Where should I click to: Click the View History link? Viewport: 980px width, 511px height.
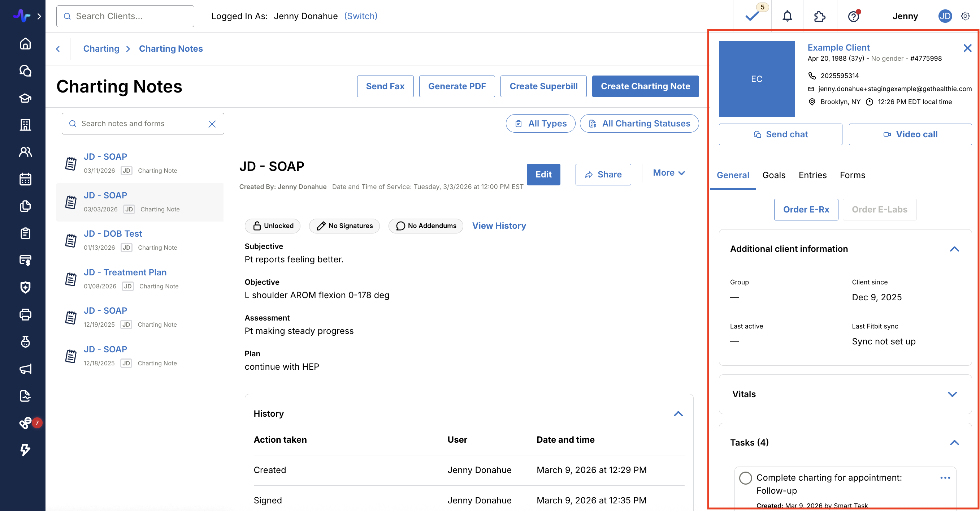[499, 226]
